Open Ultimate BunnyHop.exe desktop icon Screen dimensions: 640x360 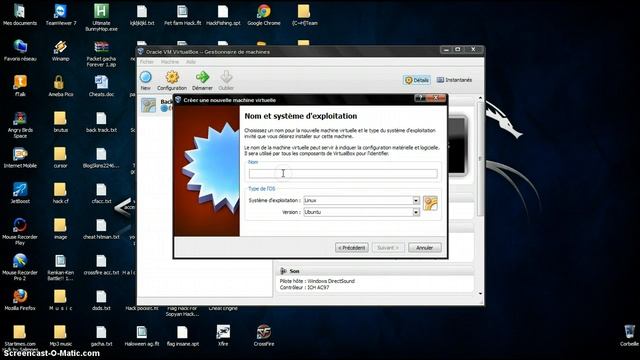click(x=101, y=18)
